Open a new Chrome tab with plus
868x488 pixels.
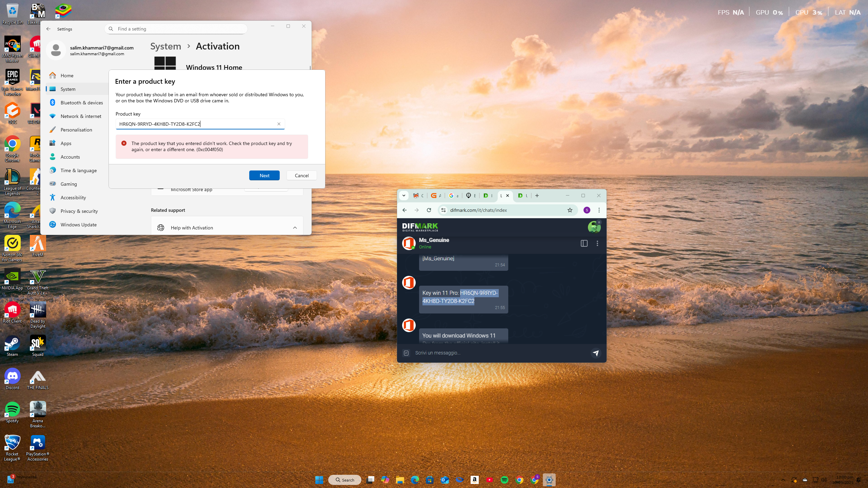click(537, 196)
